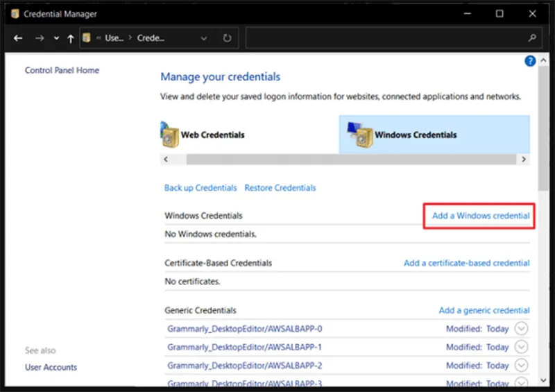Add a Windows credential
555x392 pixels.
pyautogui.click(x=481, y=216)
